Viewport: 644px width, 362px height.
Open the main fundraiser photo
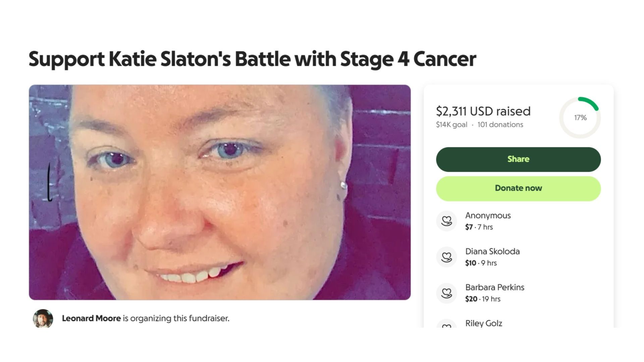tap(220, 192)
